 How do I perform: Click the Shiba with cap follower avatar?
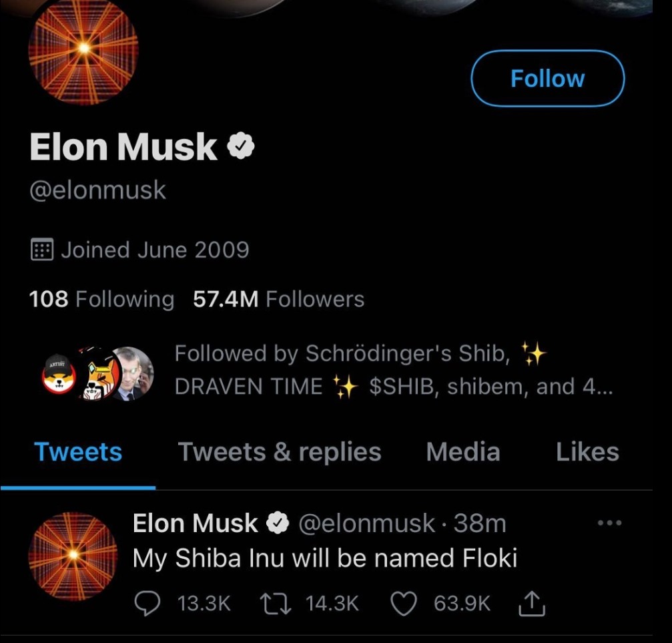click(60, 375)
